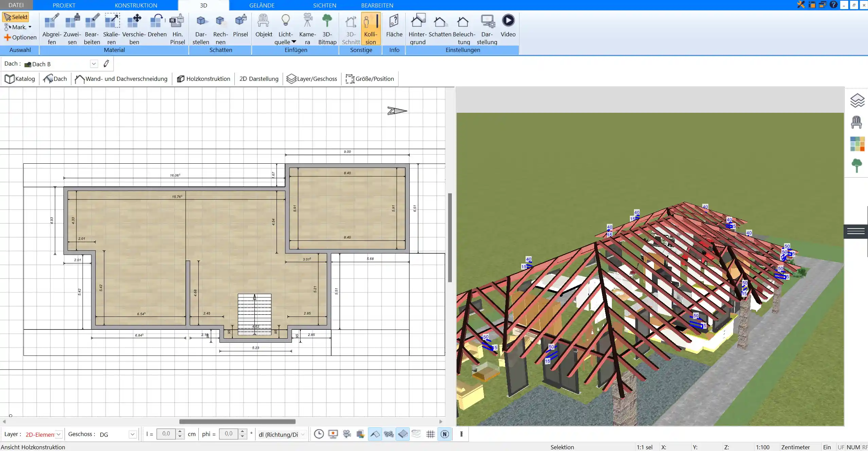Open Layer/Geschoss settings
This screenshot has width=868, height=451.
pos(312,79)
